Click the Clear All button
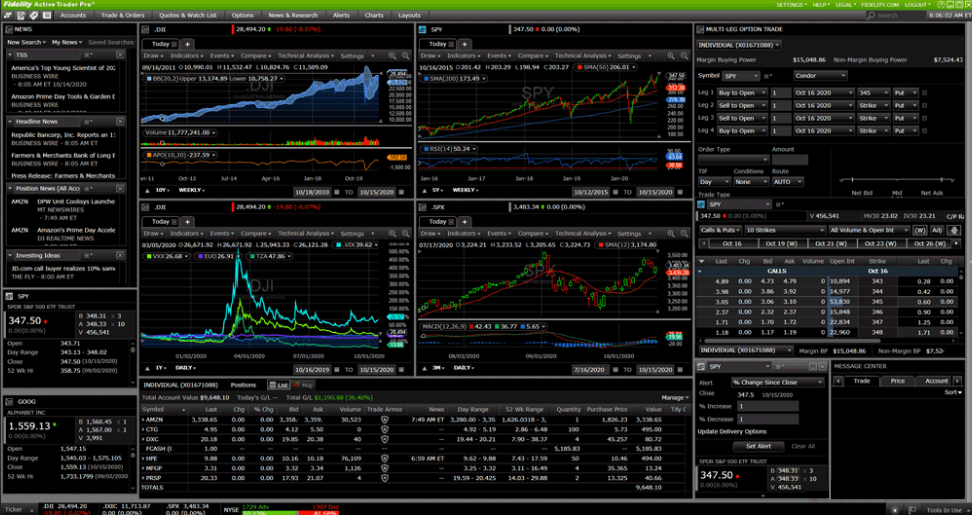Image resolution: width=972 pixels, height=515 pixels. 803,446
